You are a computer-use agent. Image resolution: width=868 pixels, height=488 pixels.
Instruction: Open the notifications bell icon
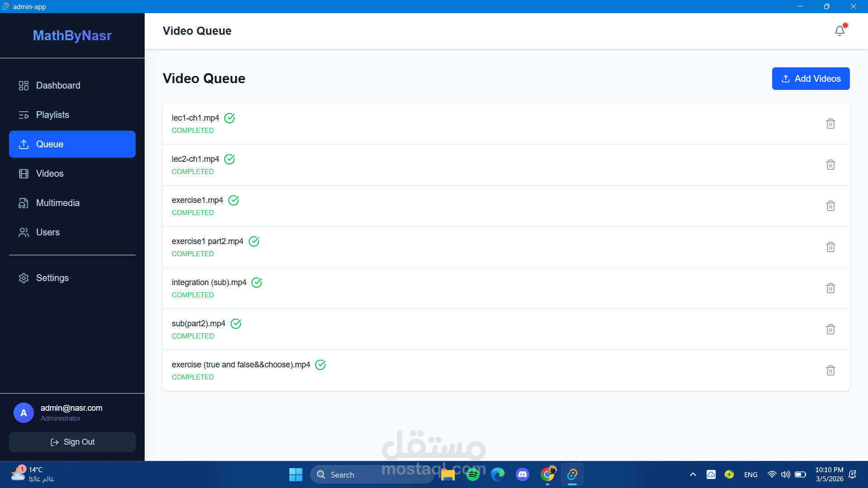click(840, 31)
